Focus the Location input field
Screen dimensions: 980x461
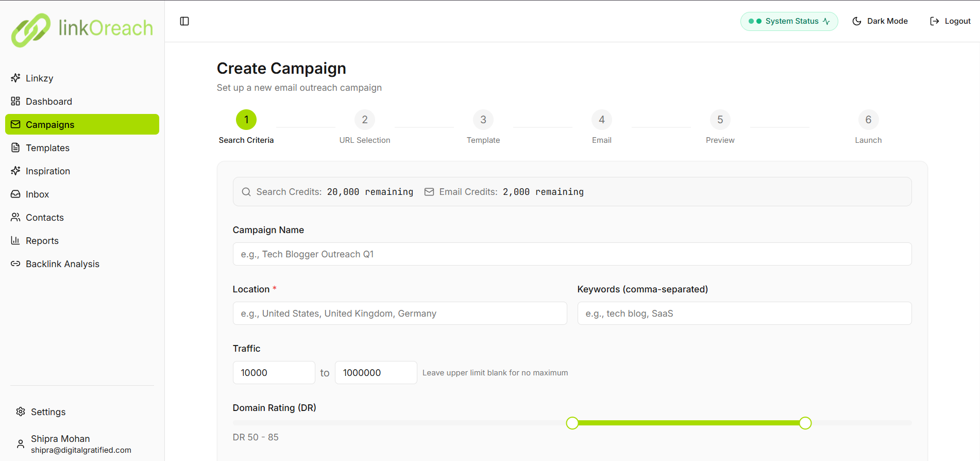tap(400, 314)
